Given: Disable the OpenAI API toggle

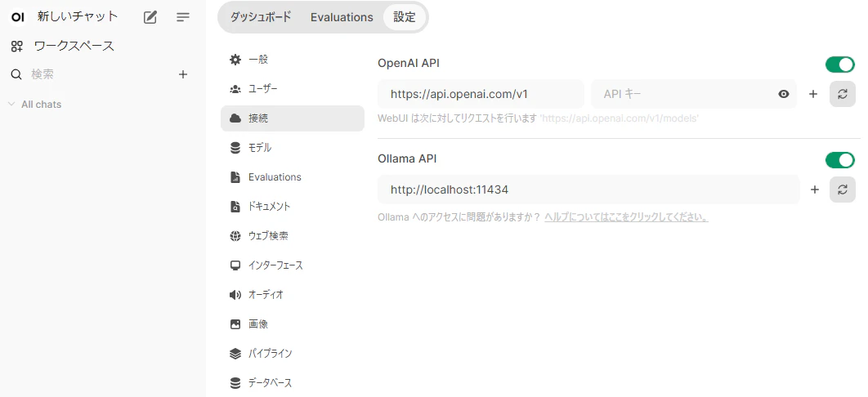Looking at the screenshot, I should [840, 65].
